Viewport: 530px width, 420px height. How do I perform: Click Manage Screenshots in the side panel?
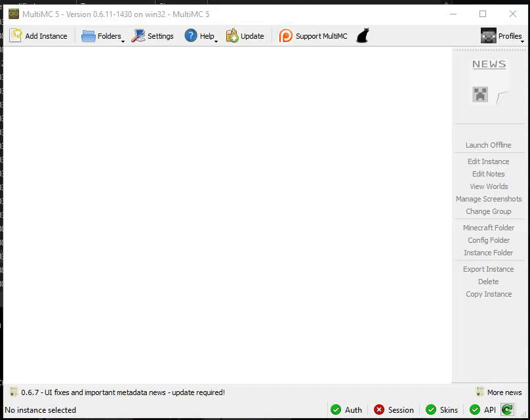[x=489, y=199]
